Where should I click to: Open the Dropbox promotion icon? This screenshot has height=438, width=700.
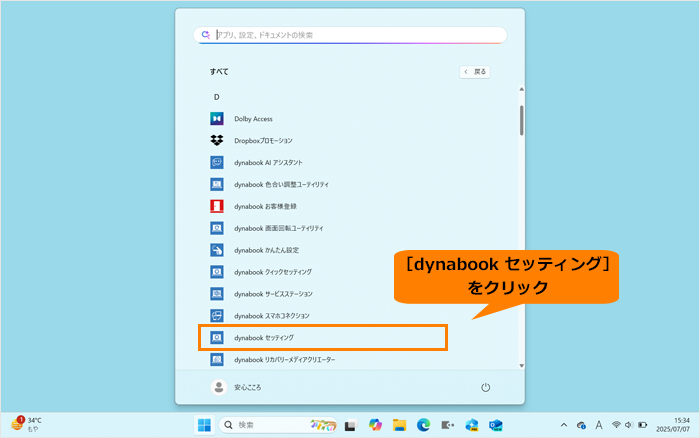(217, 141)
